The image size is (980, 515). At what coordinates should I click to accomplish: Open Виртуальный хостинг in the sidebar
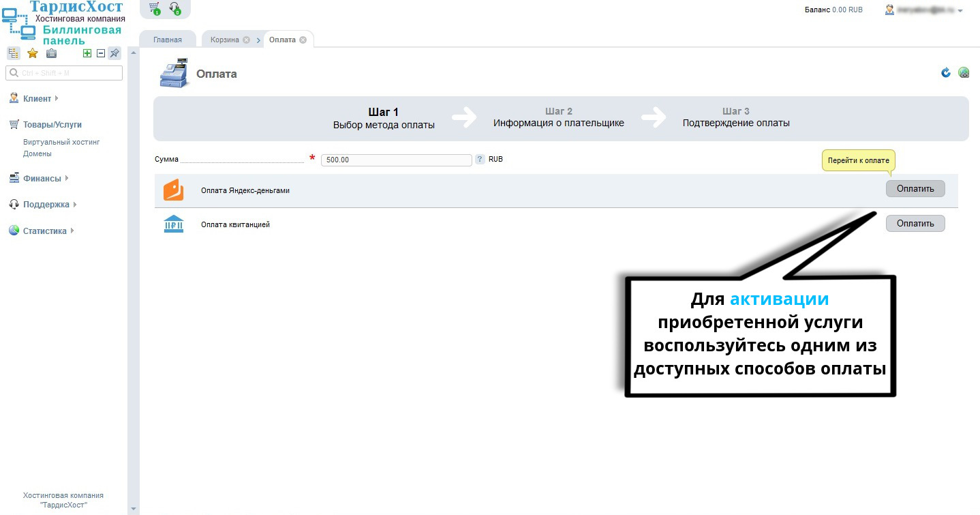click(x=61, y=143)
